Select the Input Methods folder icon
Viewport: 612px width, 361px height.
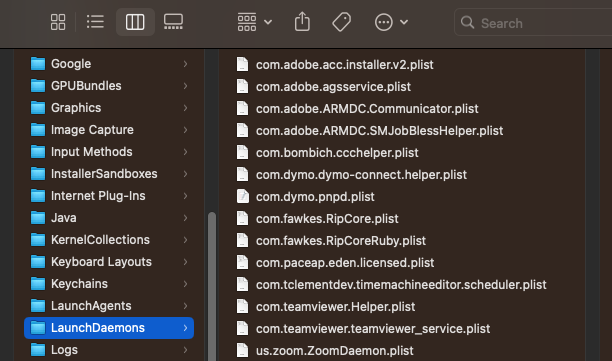click(38, 151)
